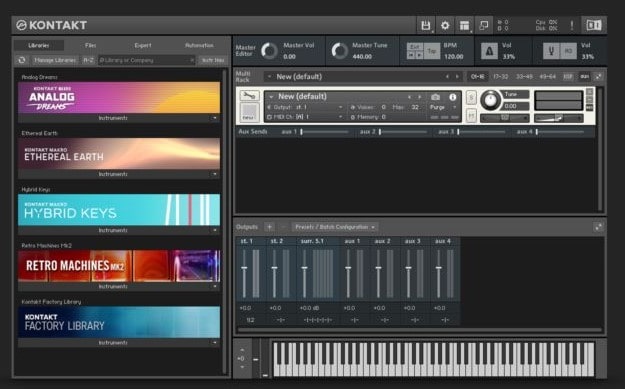The image size is (625, 389).
Task: Click the rack resize icon in Multi Rack header
Action: click(598, 77)
